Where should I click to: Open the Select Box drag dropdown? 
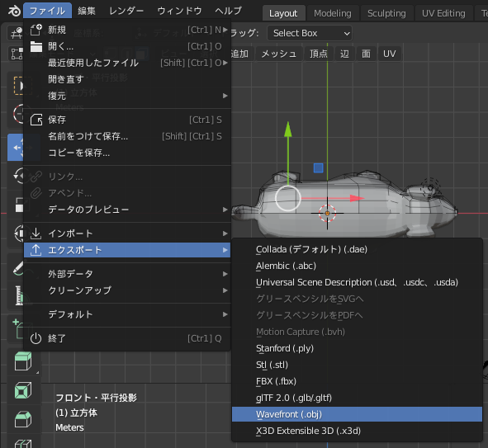click(310, 33)
